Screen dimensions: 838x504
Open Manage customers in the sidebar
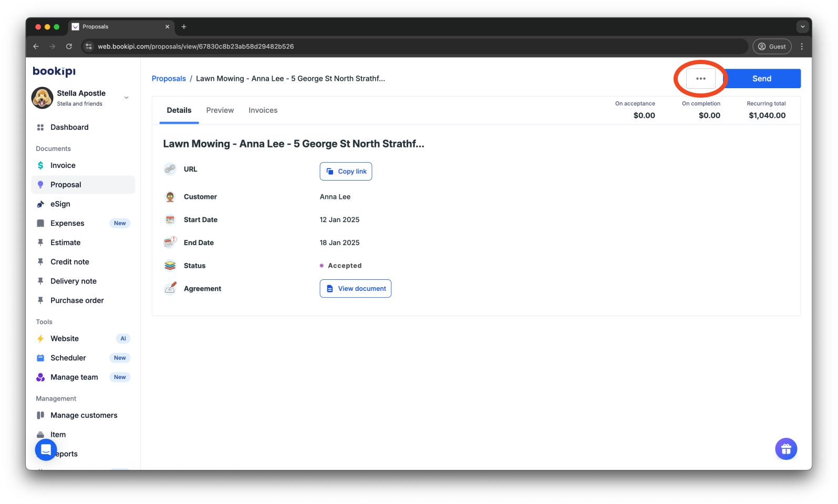click(x=83, y=415)
